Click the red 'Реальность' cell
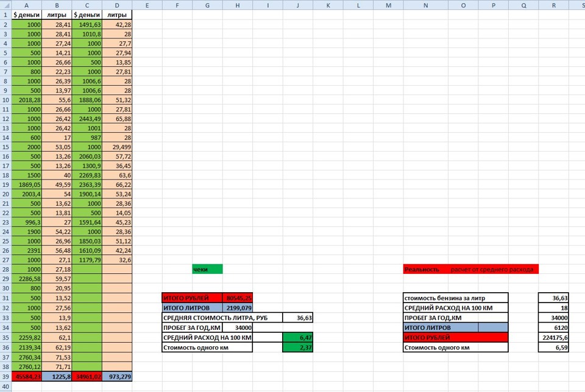This screenshot has width=585, height=392. pos(426,270)
